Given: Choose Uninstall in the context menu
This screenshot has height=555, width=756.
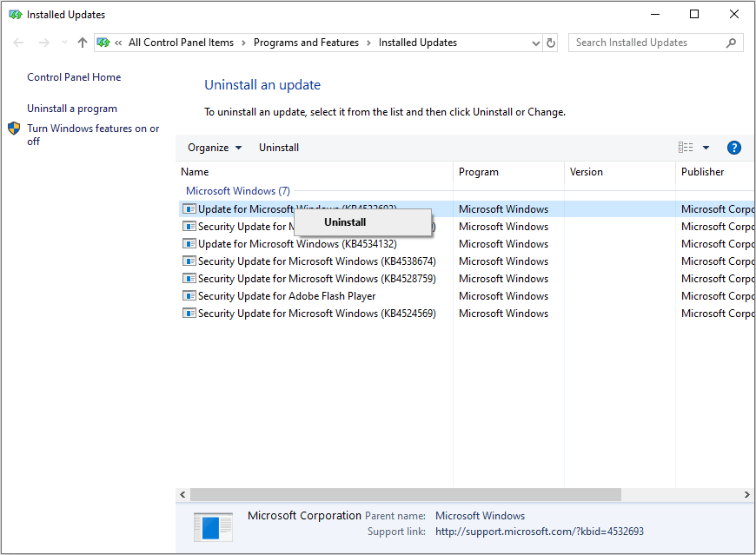Looking at the screenshot, I should [x=363, y=222].
